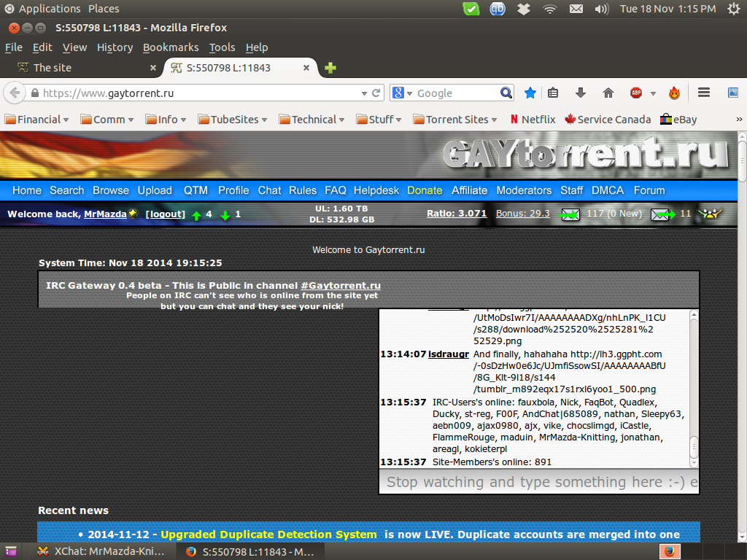The width and height of the screenshot is (747, 560).
Task: Click the Donate link in site navigation
Action: pos(425,190)
